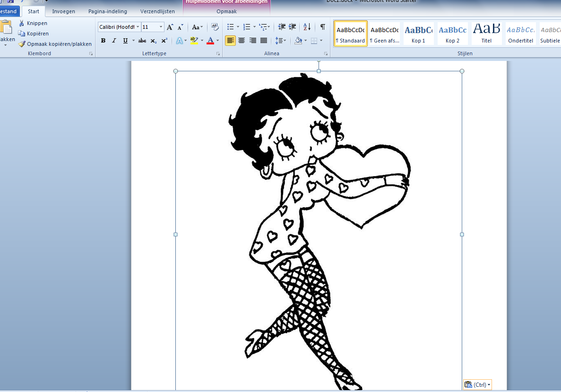The height and width of the screenshot is (392, 561).
Task: Select Opmaak kopiëren/plakken format painter
Action: point(55,44)
